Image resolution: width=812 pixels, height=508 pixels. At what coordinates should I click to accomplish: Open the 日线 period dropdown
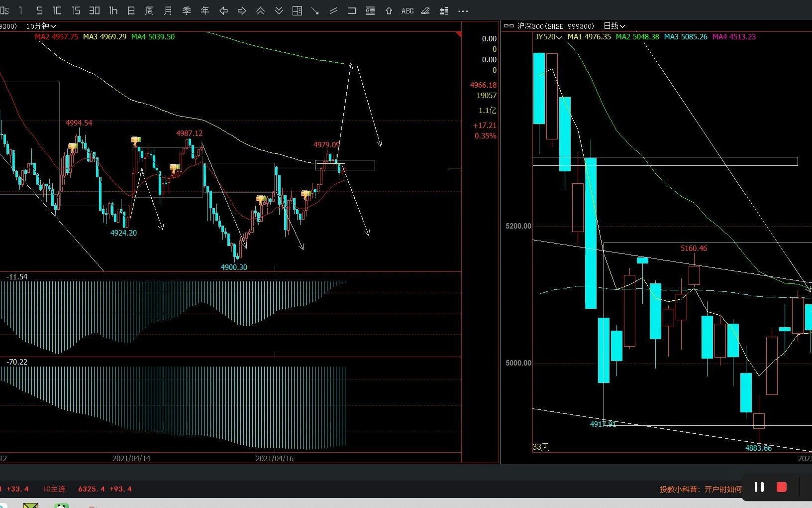coord(614,26)
